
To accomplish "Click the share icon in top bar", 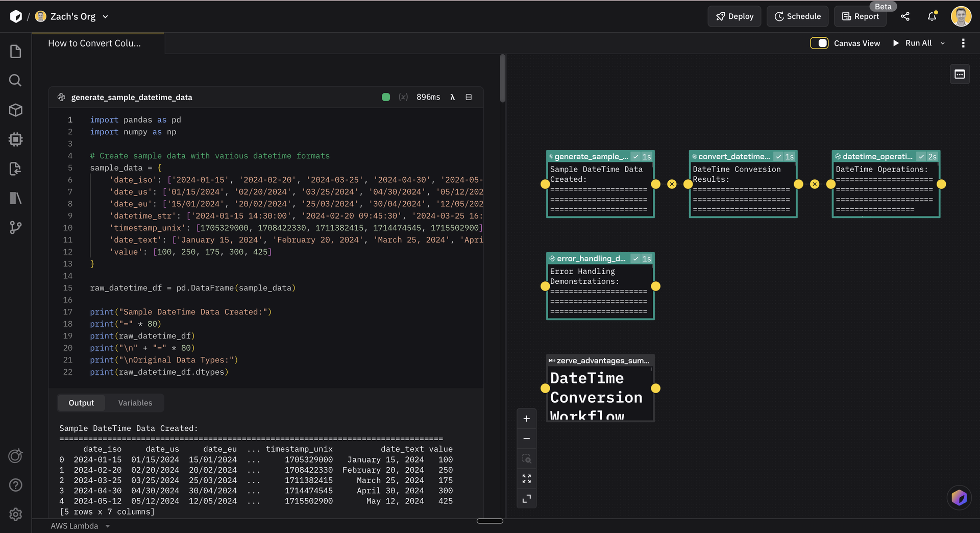I will tap(905, 16).
